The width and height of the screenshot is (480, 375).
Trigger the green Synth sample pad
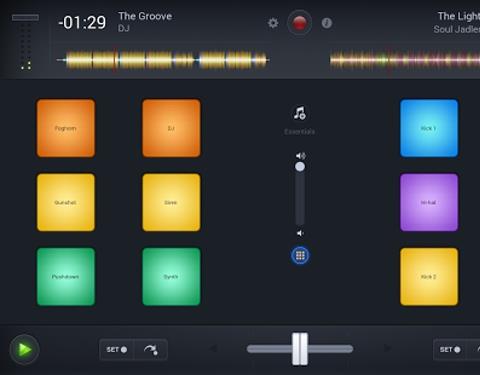coord(171,277)
